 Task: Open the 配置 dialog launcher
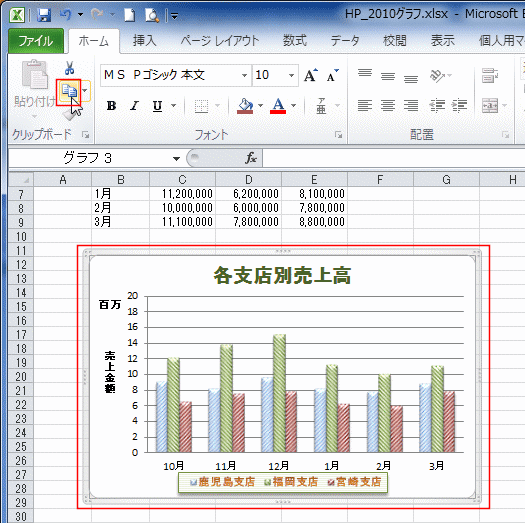[505, 135]
